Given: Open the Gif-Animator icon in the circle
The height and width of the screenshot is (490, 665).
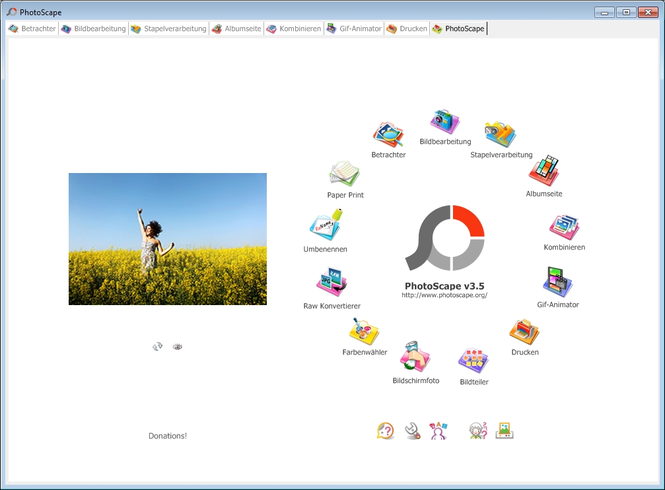Looking at the screenshot, I should (x=558, y=282).
